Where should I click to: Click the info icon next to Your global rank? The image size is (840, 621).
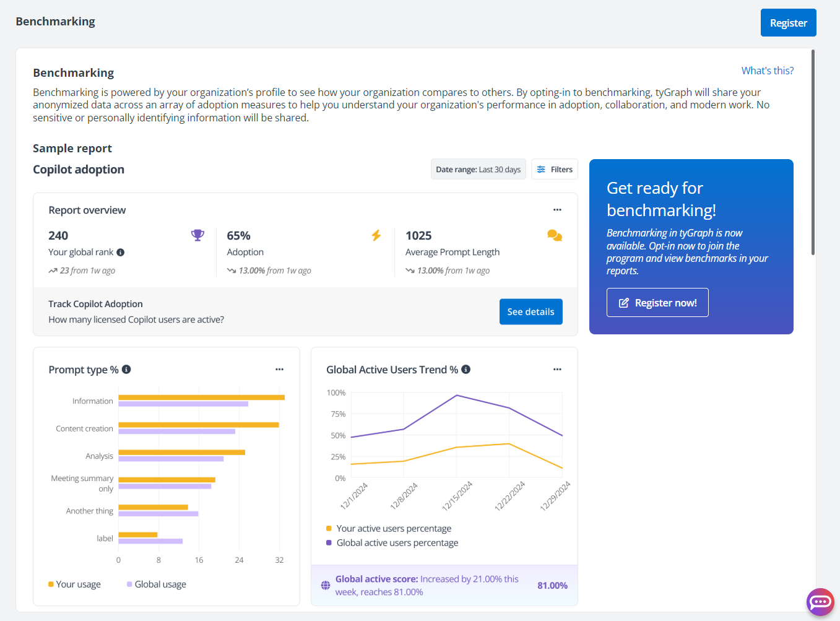(x=120, y=252)
